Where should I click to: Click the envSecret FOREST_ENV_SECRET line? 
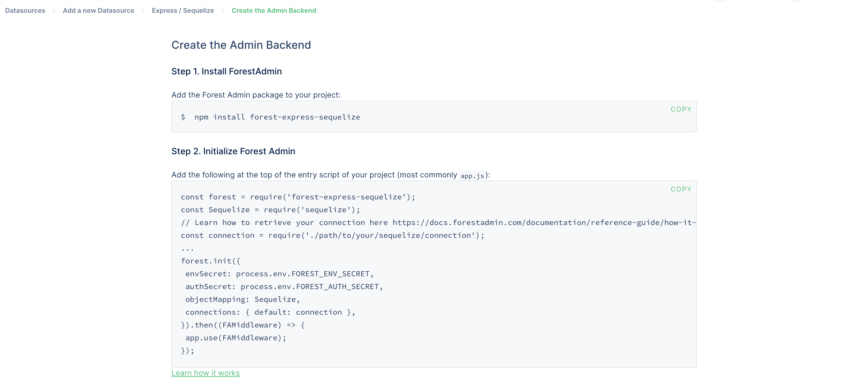(x=279, y=274)
